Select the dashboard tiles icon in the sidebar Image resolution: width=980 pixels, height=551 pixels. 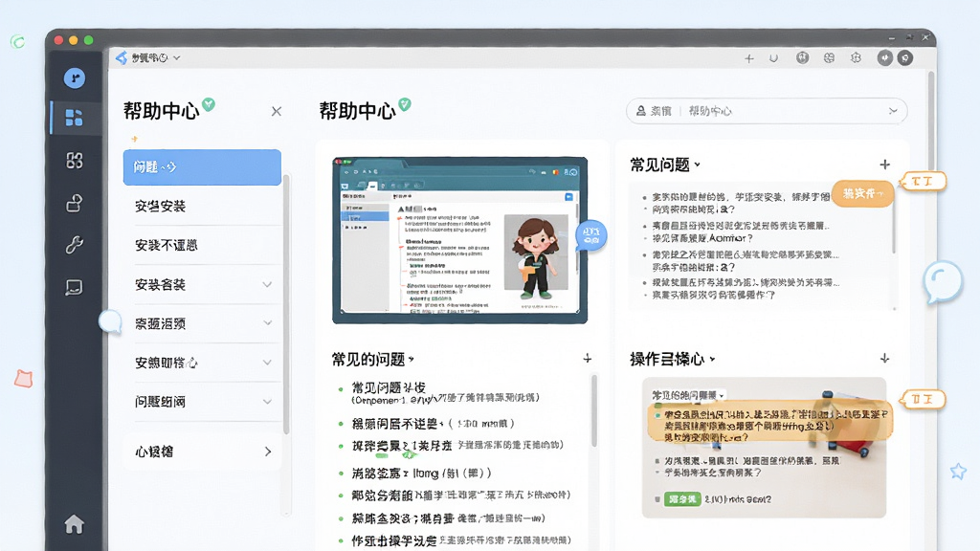(x=75, y=118)
